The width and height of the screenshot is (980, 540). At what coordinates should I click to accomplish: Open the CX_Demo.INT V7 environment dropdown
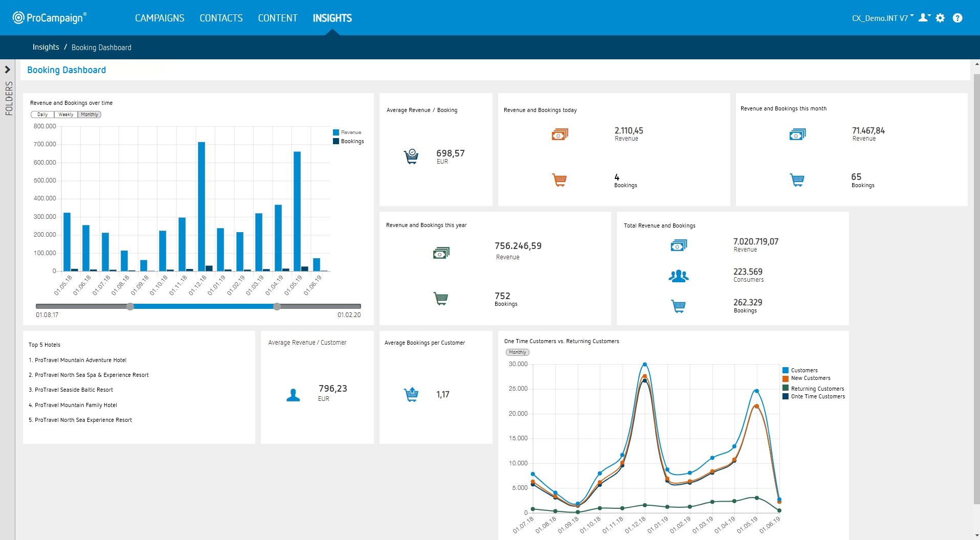882,18
